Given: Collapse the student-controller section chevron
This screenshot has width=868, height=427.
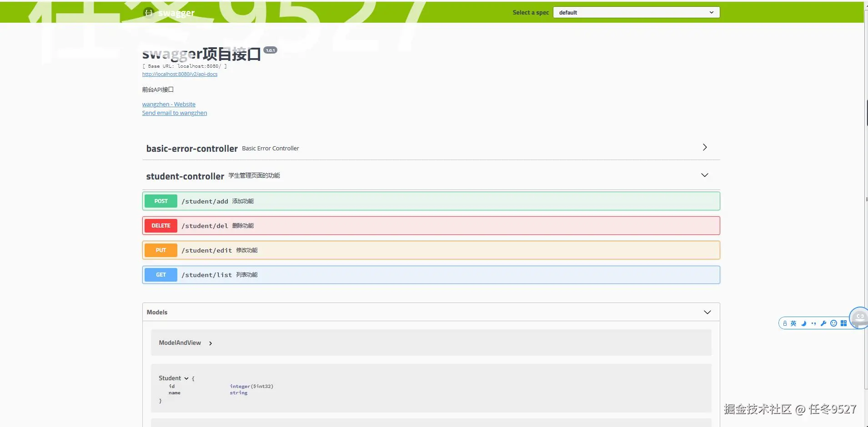Looking at the screenshot, I should pyautogui.click(x=704, y=175).
